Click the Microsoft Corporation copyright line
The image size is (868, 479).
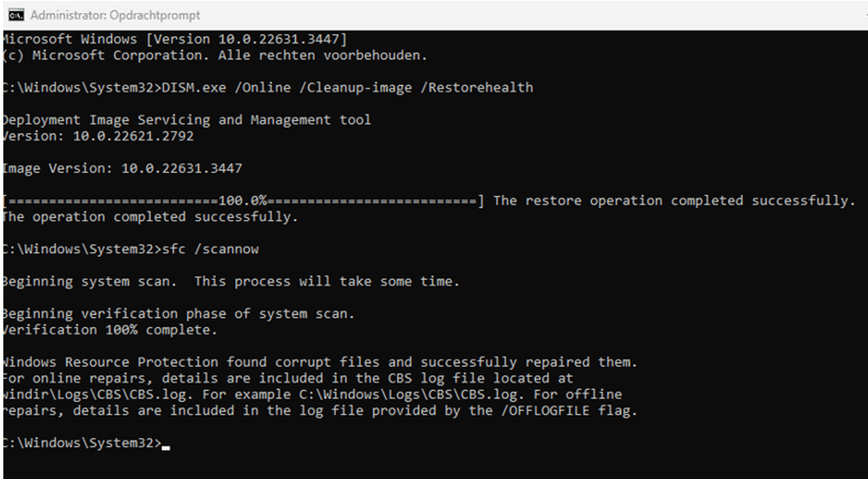[x=215, y=55]
